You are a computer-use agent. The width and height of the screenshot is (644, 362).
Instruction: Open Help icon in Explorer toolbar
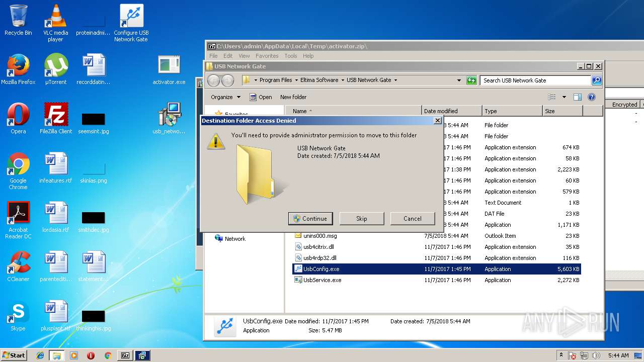pyautogui.click(x=592, y=97)
